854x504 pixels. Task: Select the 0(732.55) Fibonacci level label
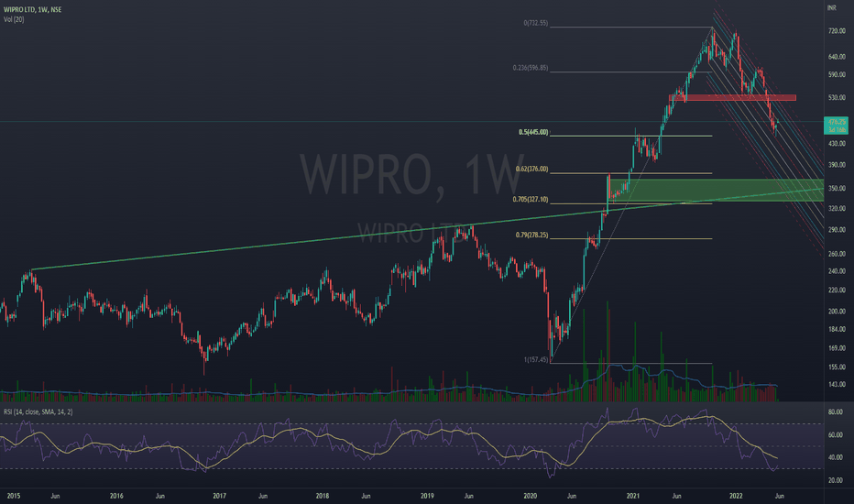click(x=536, y=24)
